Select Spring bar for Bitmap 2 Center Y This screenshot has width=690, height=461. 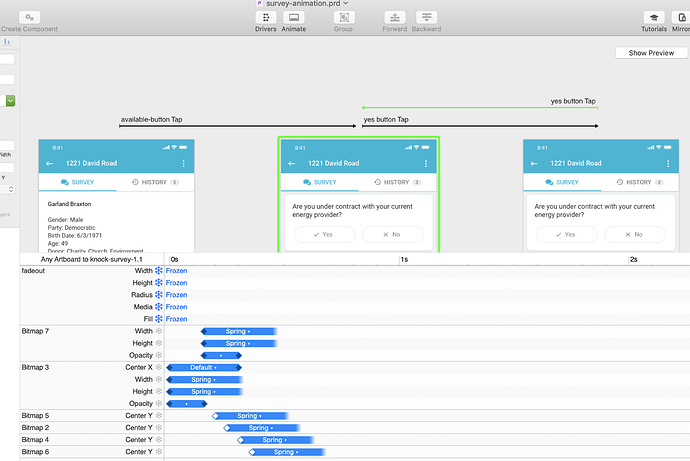tap(262, 428)
